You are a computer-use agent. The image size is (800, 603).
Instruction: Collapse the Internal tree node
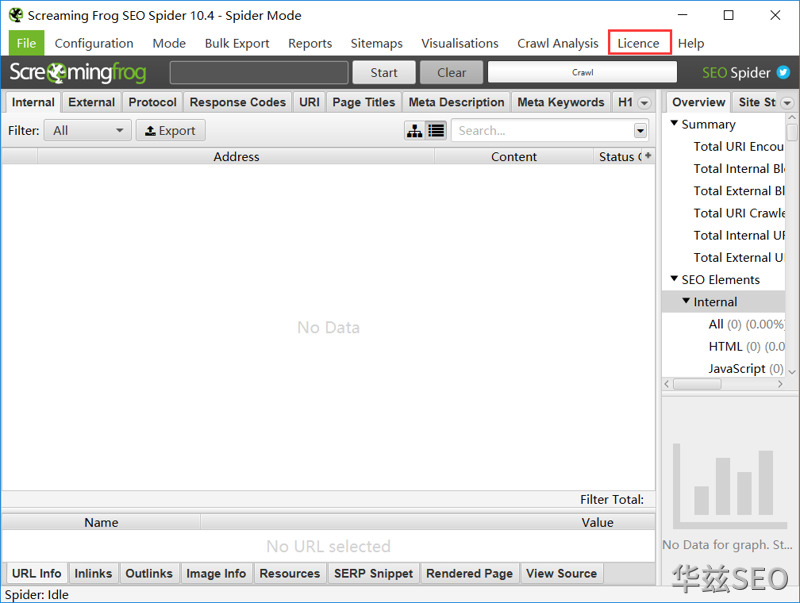click(x=686, y=301)
